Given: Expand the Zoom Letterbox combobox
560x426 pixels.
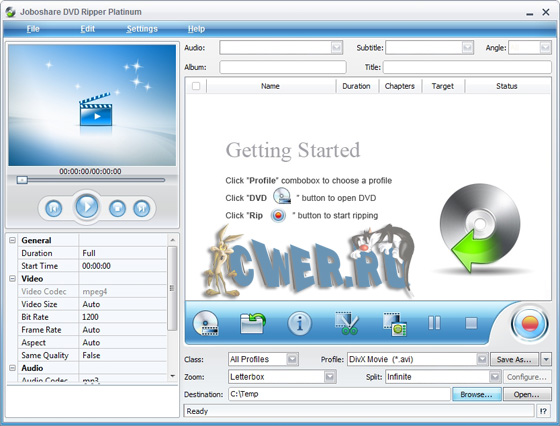Looking at the screenshot, I should (330, 377).
